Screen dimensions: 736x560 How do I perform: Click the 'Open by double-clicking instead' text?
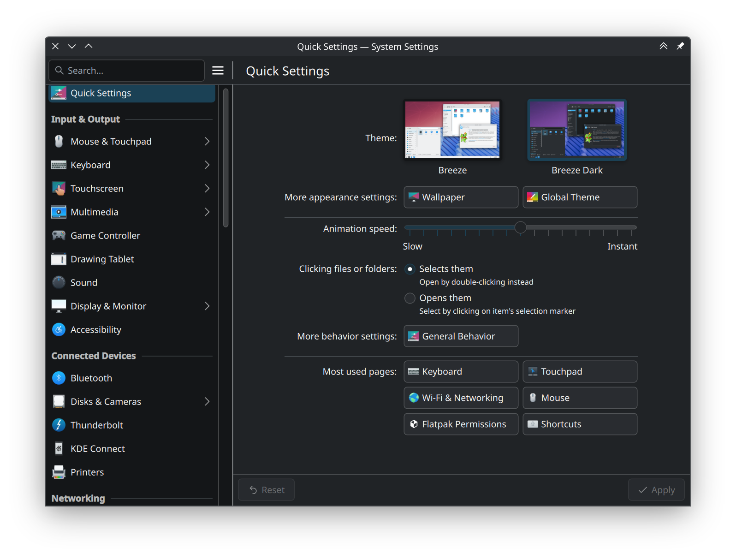pyautogui.click(x=476, y=282)
